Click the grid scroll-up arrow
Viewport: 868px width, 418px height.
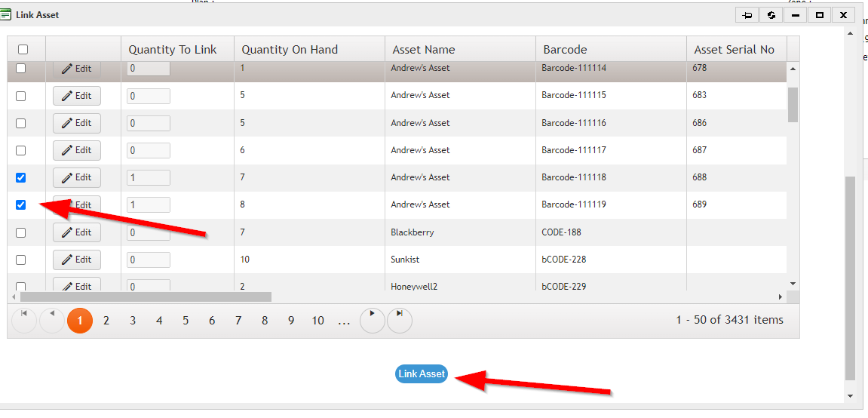click(793, 69)
